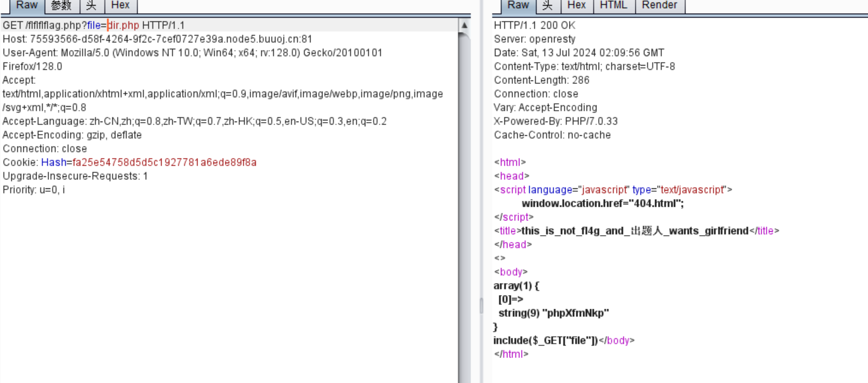This screenshot has width=868, height=383.
Task: Click the include($_GET["file"]) response text
Action: (545, 341)
